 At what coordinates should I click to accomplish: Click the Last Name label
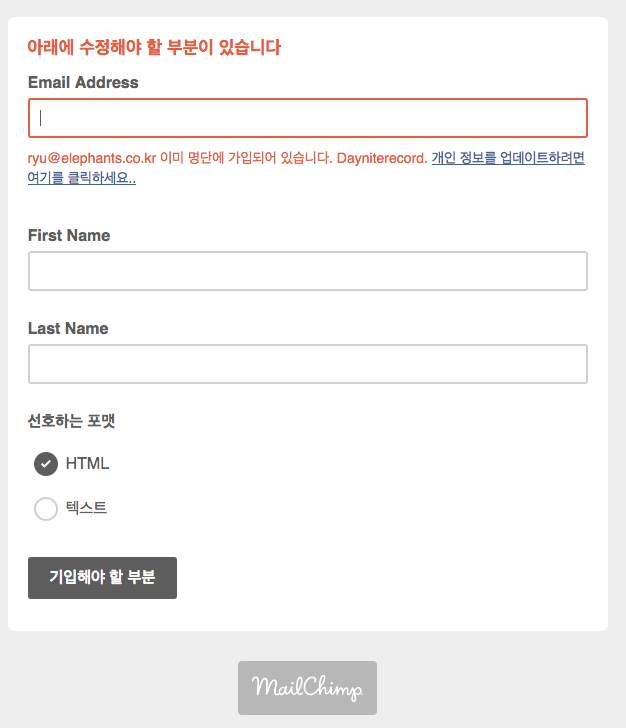point(68,328)
